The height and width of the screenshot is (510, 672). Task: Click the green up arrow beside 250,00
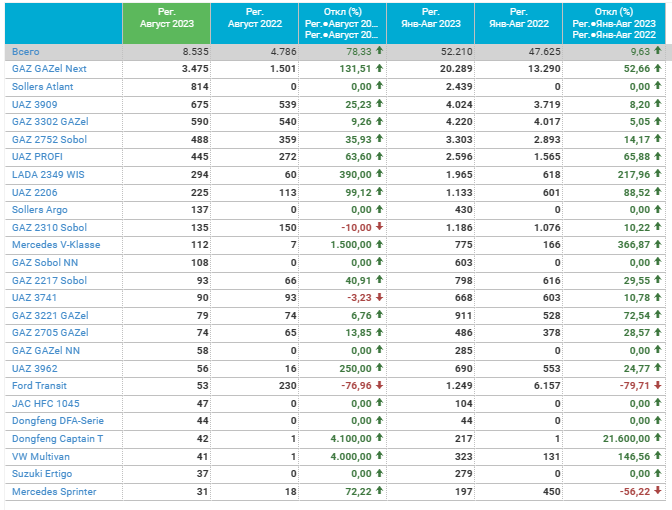(379, 368)
